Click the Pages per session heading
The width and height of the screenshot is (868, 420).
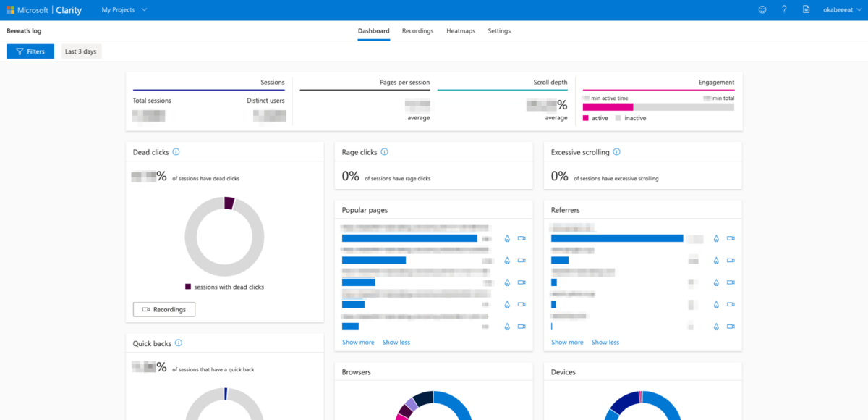[404, 83]
